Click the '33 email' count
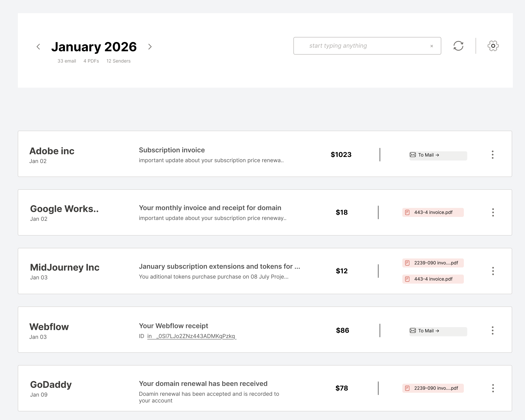 [67, 61]
